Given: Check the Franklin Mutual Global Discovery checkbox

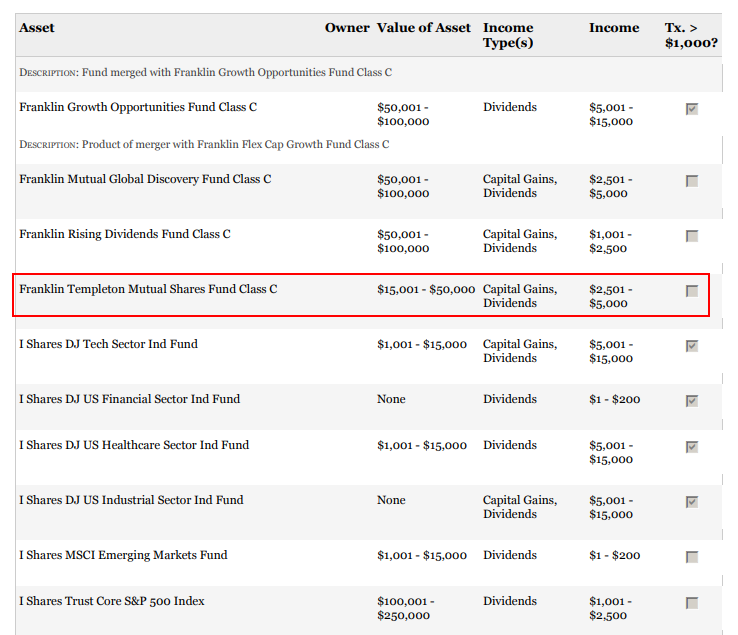Looking at the screenshot, I should (691, 181).
